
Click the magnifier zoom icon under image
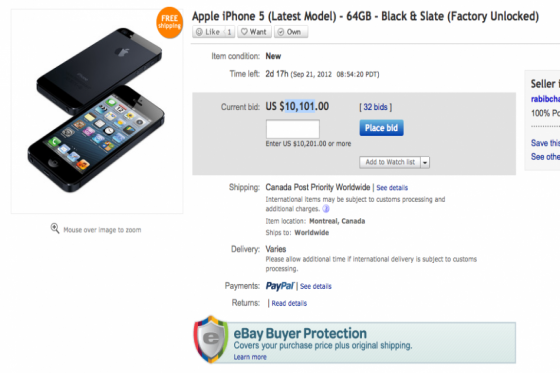[x=55, y=228]
